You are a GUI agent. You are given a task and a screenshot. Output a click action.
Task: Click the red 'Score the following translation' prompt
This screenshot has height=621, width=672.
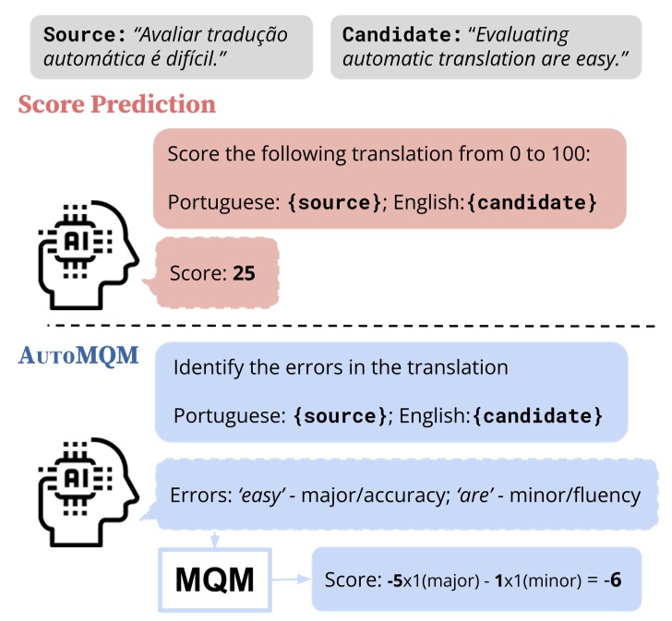tap(390, 177)
